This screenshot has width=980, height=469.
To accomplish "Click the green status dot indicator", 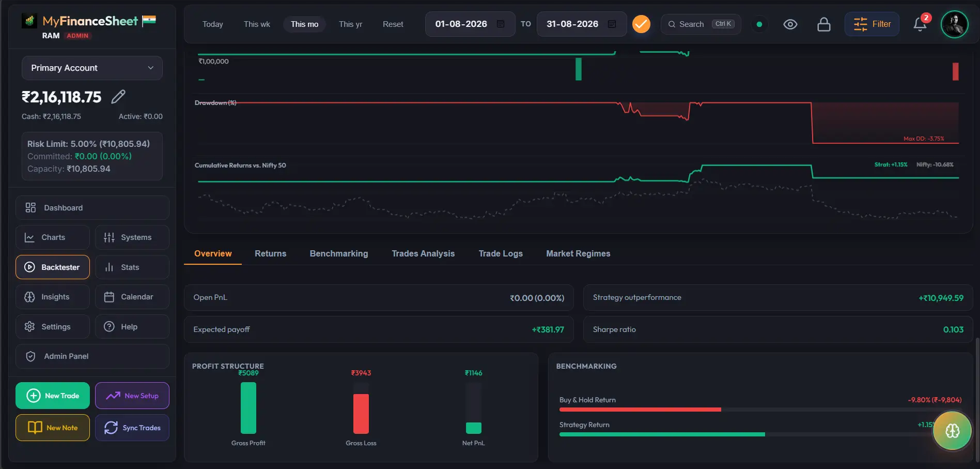I will [x=759, y=24].
